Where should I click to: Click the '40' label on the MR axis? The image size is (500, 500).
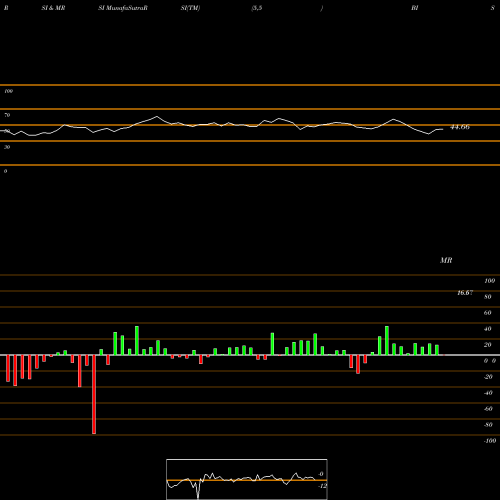pyautogui.click(x=488, y=329)
